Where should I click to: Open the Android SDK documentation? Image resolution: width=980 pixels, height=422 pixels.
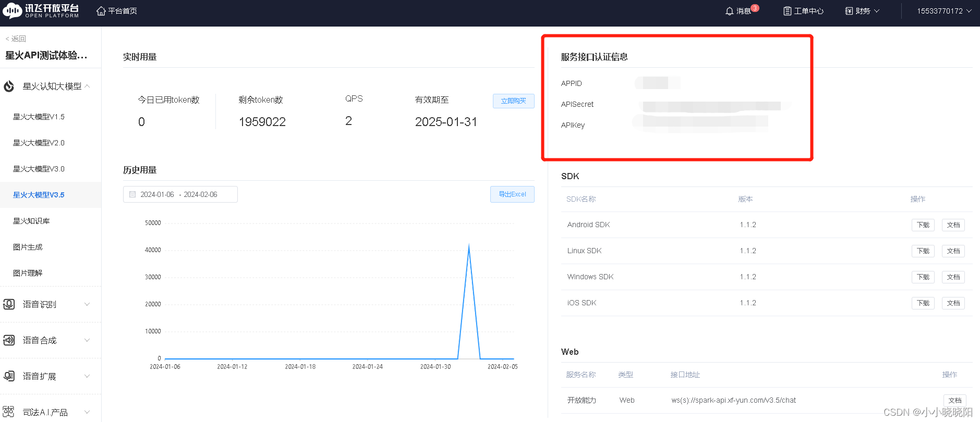(x=953, y=225)
